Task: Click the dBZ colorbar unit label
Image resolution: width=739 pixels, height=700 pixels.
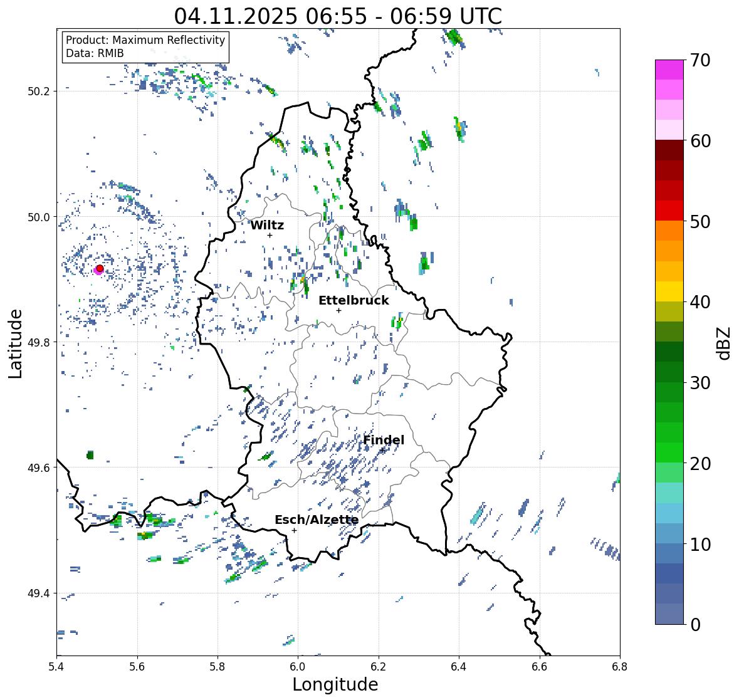Action: click(x=725, y=343)
